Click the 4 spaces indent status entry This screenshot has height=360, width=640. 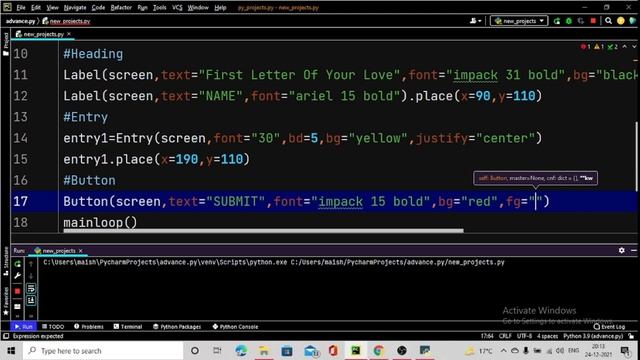click(x=547, y=336)
